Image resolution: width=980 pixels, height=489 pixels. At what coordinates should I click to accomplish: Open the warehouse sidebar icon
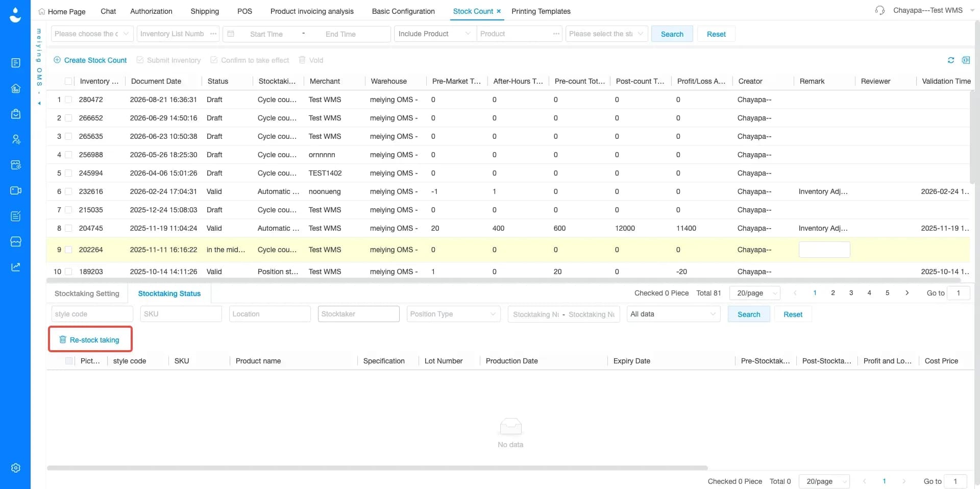16,88
